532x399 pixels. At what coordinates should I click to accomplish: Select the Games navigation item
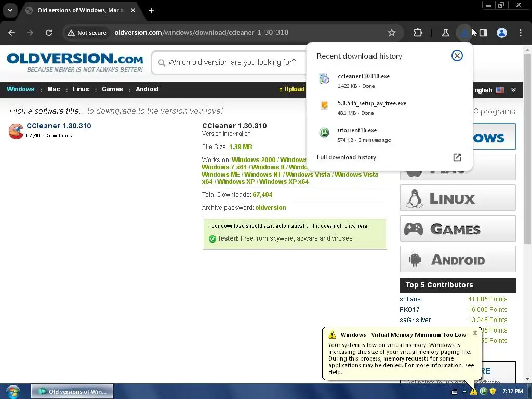pos(112,89)
